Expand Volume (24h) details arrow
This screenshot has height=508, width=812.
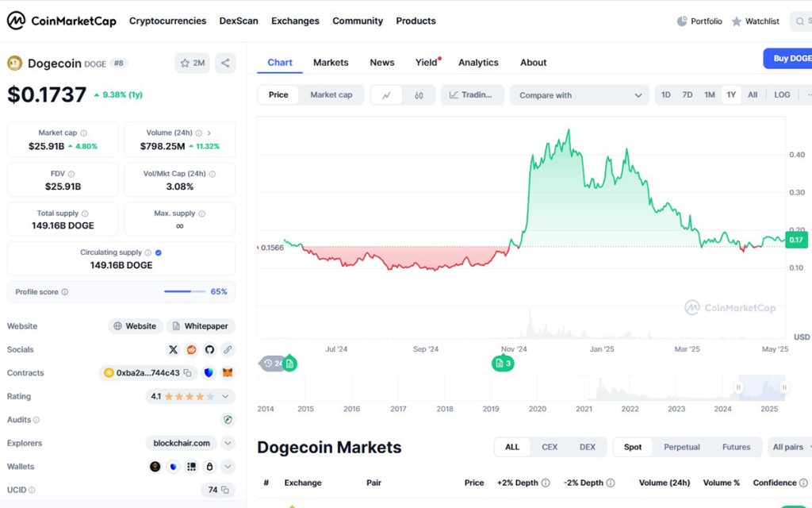(x=209, y=133)
